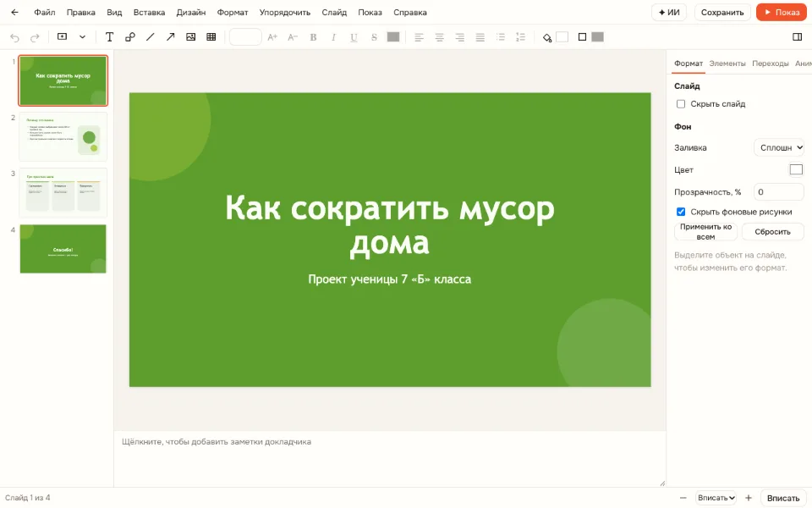The image size is (812, 508).
Task: Uncheck Скрыть фоновые рисунки checkbox
Action: (x=681, y=212)
